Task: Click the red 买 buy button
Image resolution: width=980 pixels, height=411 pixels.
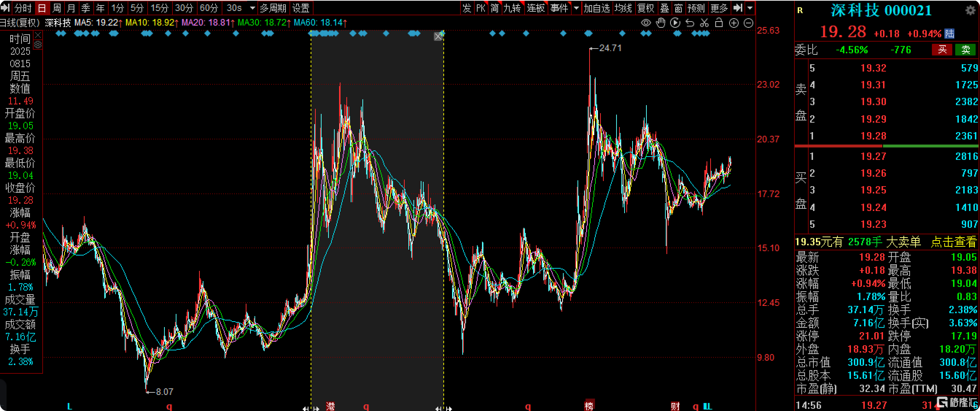Action: (942, 50)
